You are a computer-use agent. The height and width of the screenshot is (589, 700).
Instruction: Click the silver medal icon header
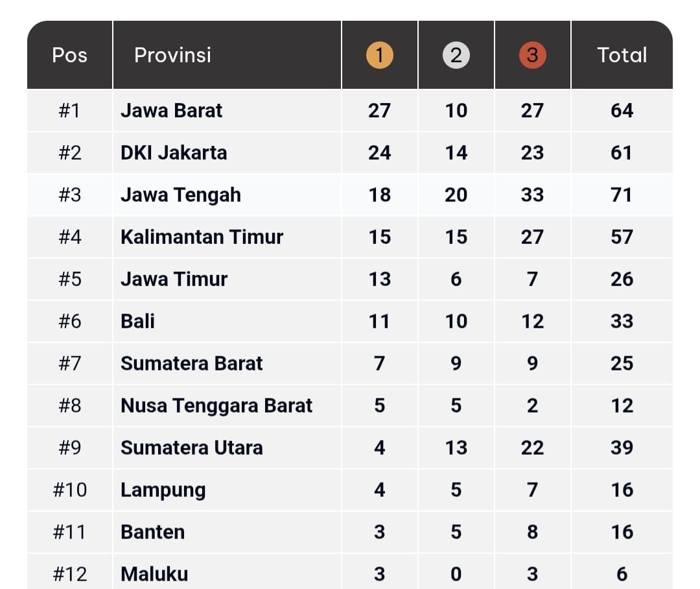(456, 56)
